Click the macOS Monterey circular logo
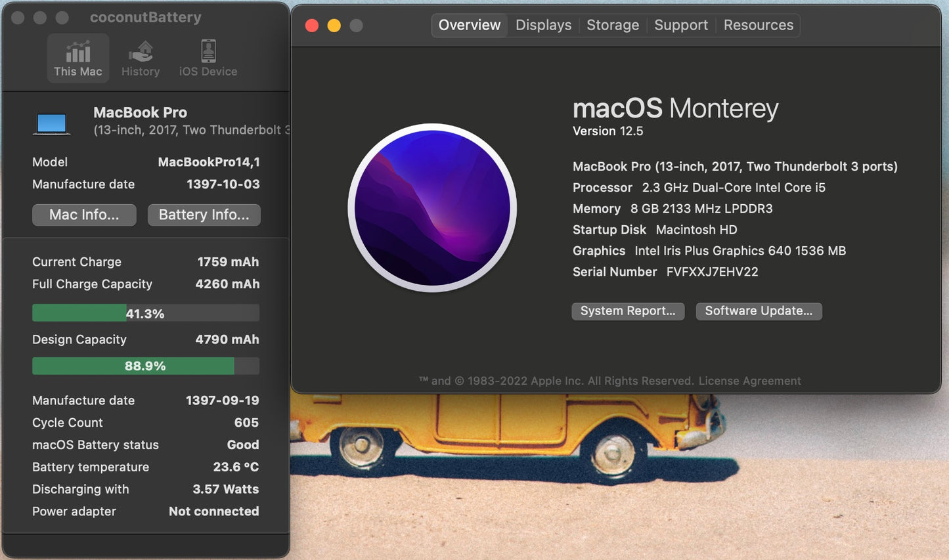949x560 pixels. 433,207
